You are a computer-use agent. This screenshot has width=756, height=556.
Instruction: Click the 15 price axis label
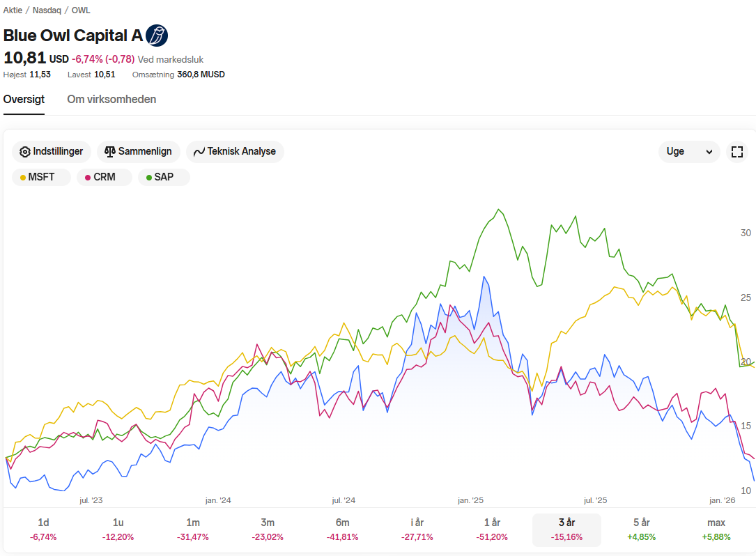[x=746, y=426]
